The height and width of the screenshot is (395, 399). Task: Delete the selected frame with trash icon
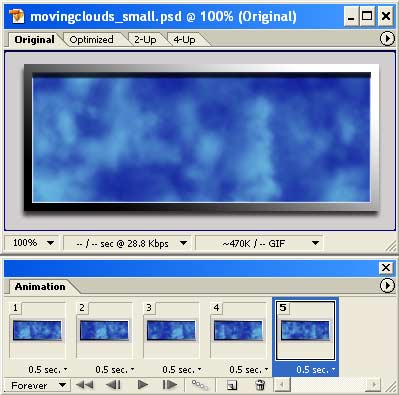click(x=260, y=385)
